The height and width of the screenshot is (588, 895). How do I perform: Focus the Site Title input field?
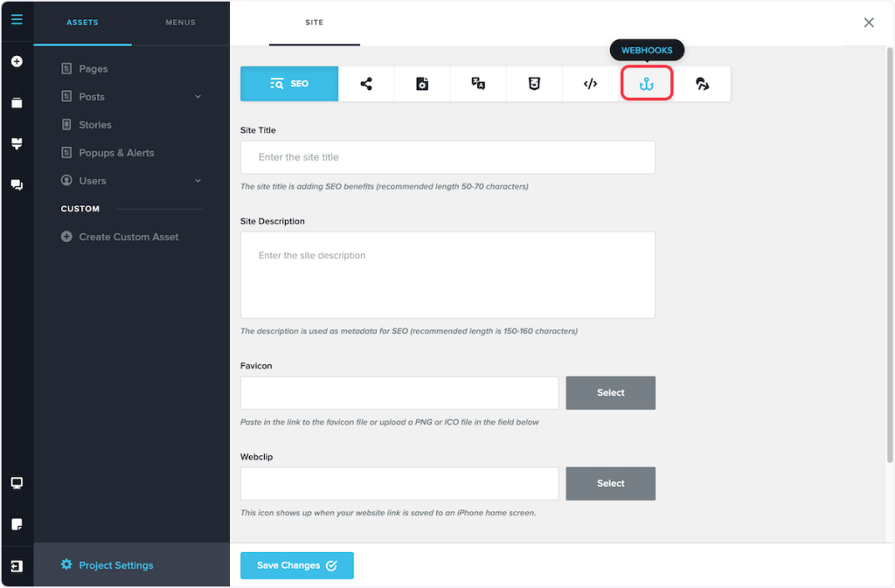[447, 157]
